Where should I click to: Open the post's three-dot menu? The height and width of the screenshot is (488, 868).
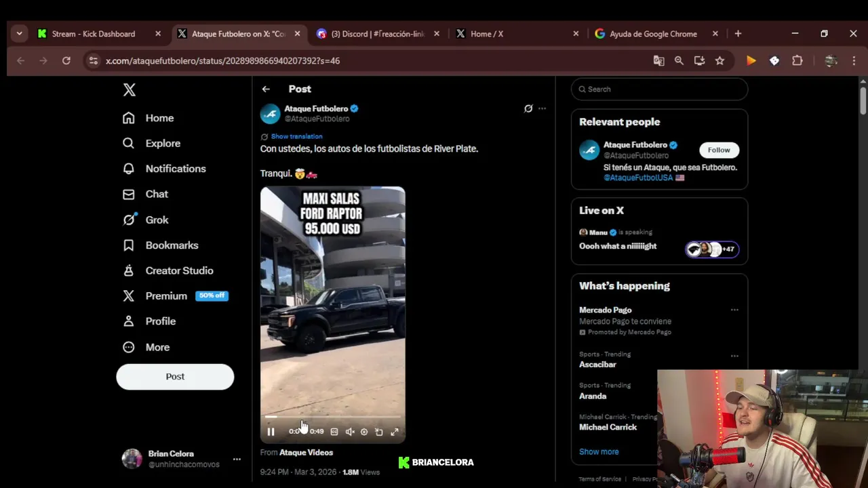[x=542, y=108]
